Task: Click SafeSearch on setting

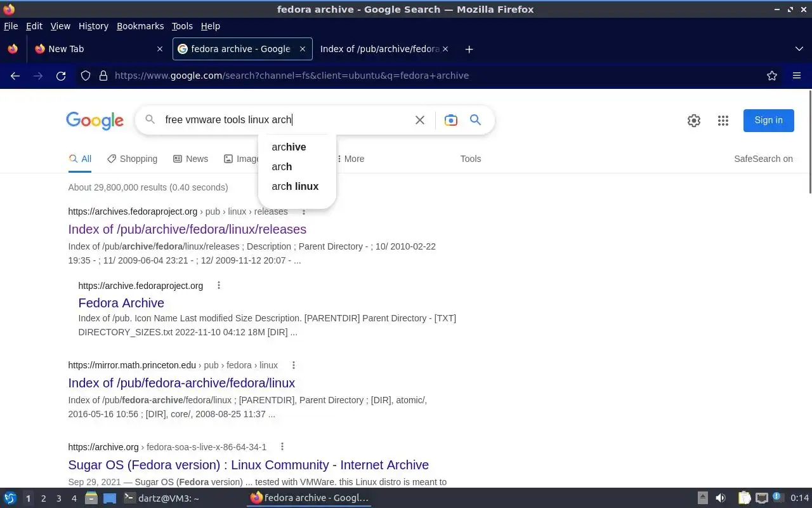Action: (x=763, y=159)
